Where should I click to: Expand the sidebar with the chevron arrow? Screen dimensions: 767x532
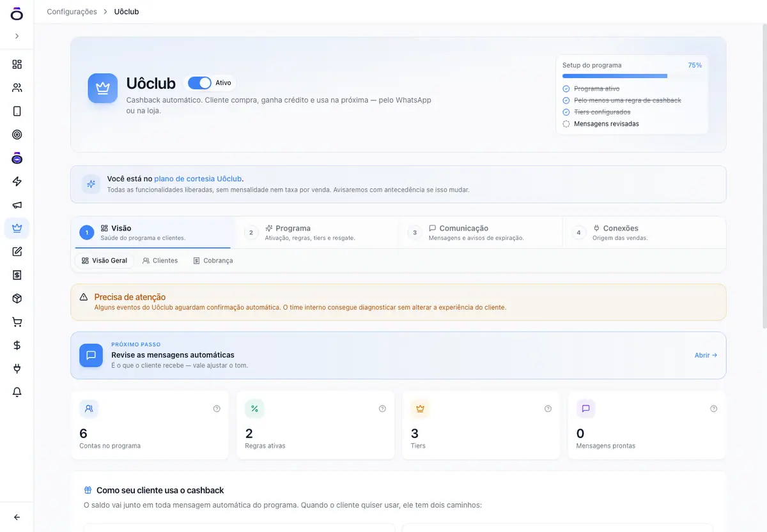[17, 36]
